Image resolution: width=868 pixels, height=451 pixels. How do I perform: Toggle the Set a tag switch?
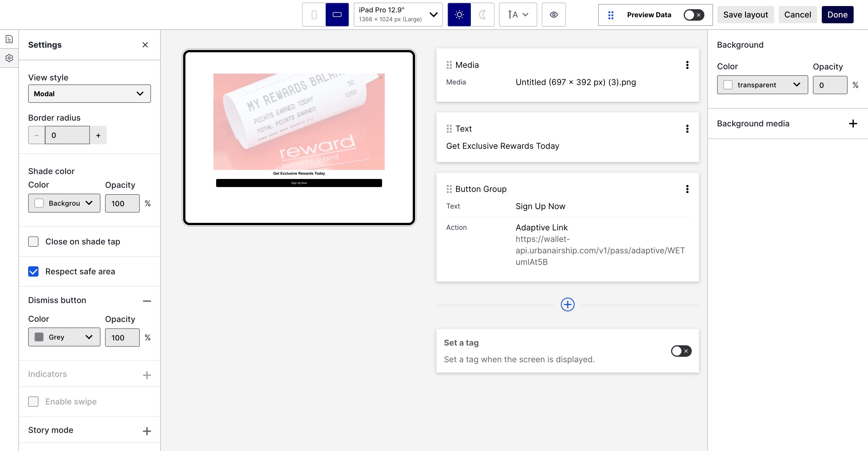tap(681, 351)
